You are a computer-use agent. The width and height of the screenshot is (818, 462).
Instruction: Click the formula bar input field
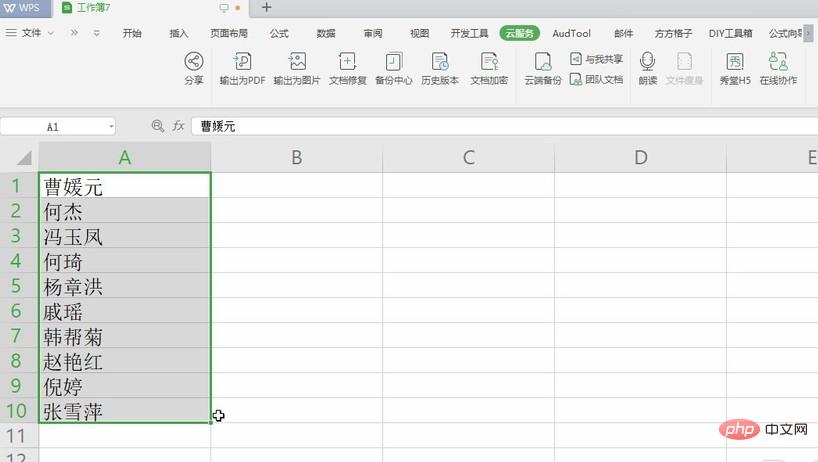[x=500, y=126]
